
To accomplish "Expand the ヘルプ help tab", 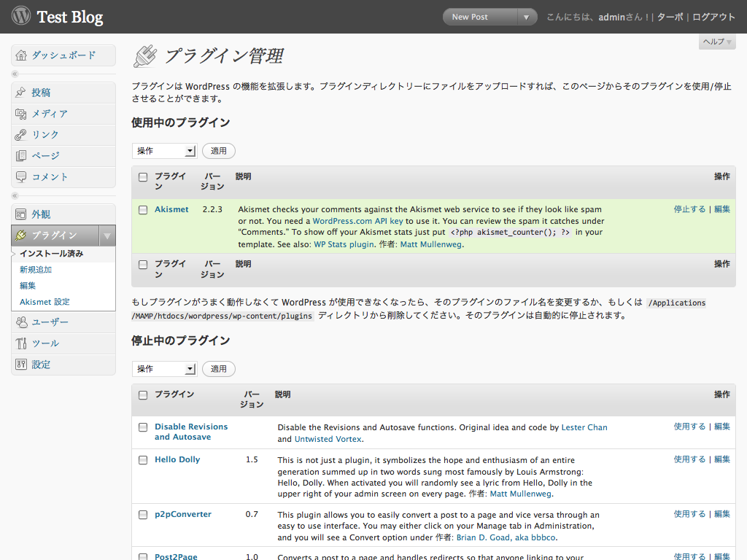I will coord(717,42).
